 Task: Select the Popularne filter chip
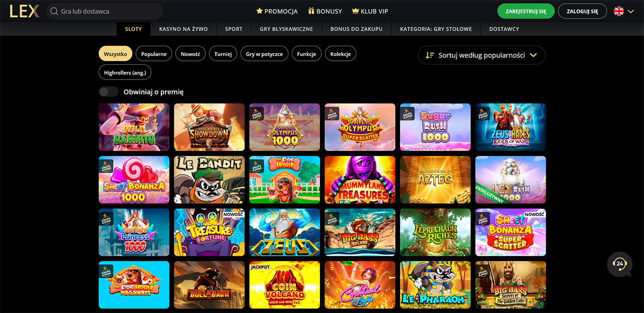154,54
